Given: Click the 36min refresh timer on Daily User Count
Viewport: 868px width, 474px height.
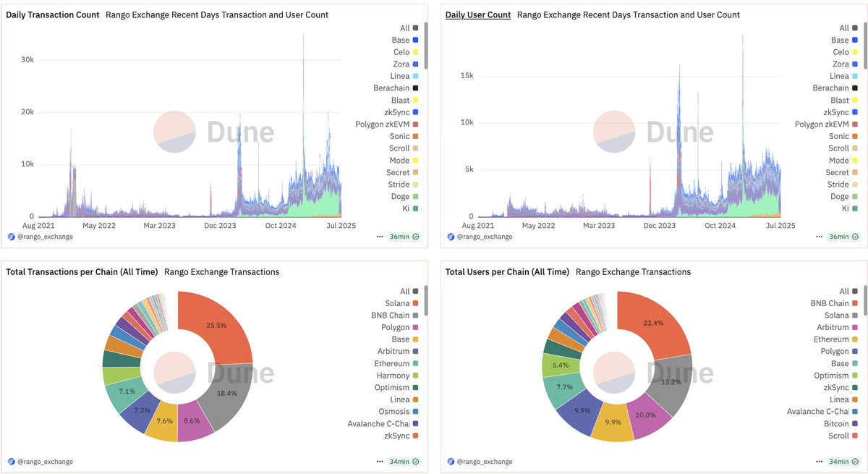Looking at the screenshot, I should [x=839, y=237].
